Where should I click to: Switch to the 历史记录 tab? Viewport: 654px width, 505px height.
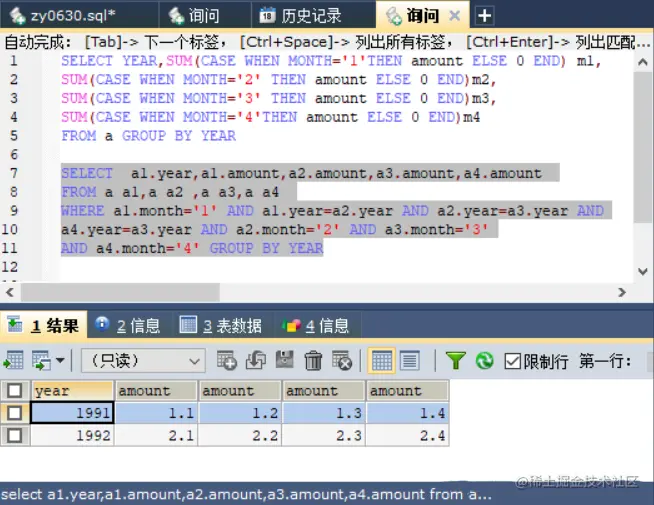(300, 16)
